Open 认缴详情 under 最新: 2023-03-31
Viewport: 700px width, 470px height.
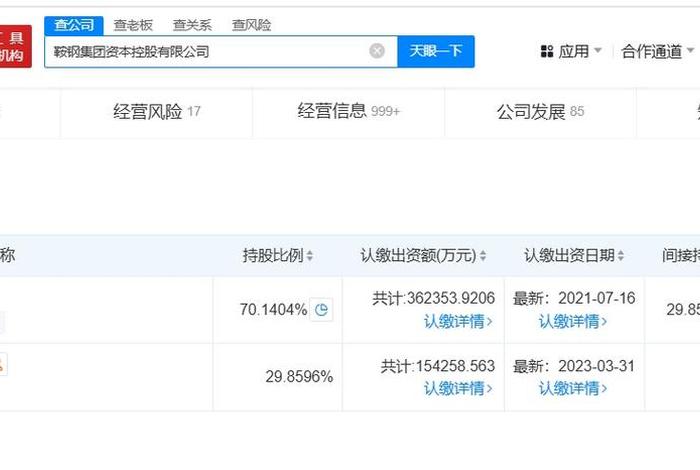[573, 388]
